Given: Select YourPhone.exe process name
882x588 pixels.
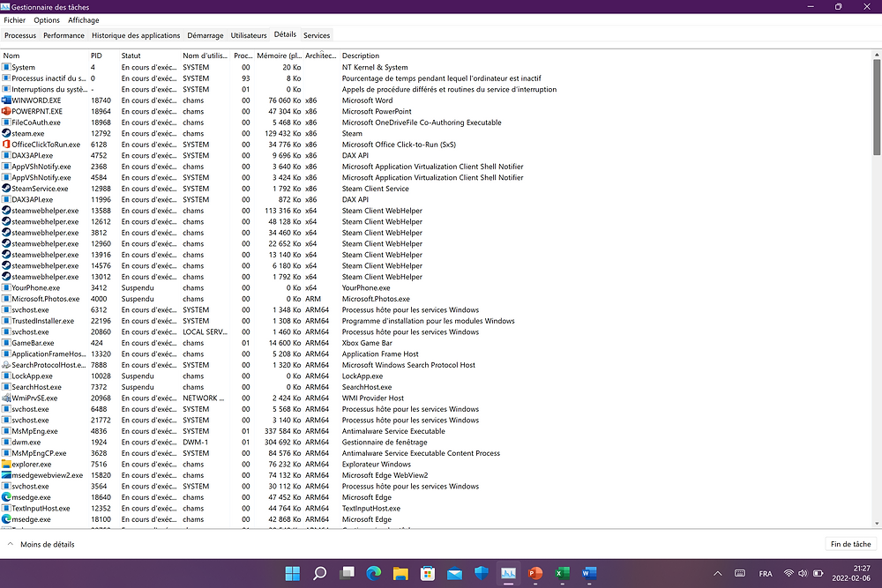Looking at the screenshot, I should pyautogui.click(x=36, y=287).
